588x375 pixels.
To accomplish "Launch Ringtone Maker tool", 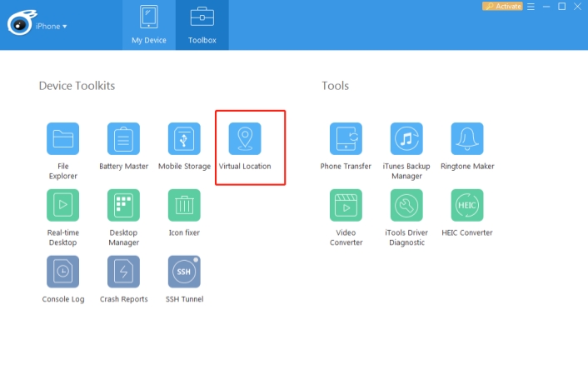I will pos(467,138).
